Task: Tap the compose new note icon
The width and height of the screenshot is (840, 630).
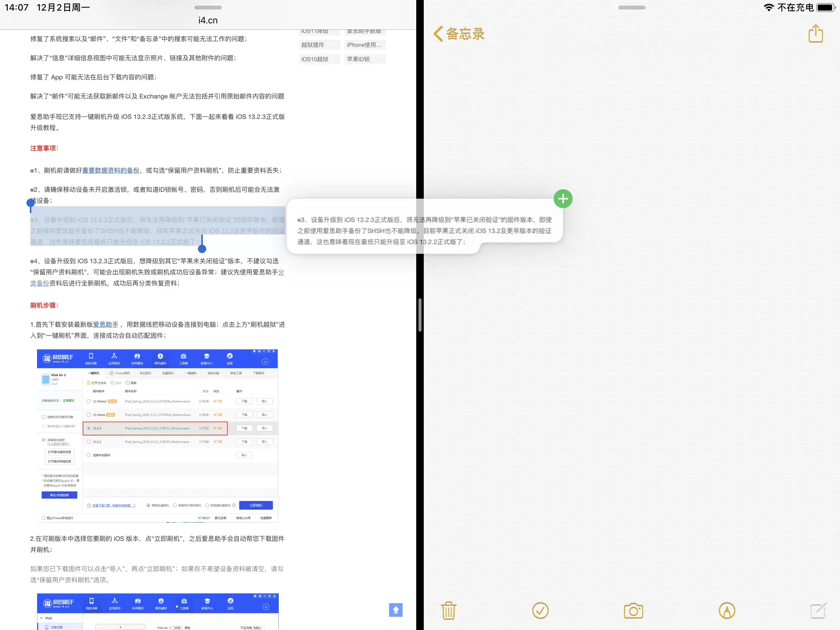Action: [x=818, y=611]
